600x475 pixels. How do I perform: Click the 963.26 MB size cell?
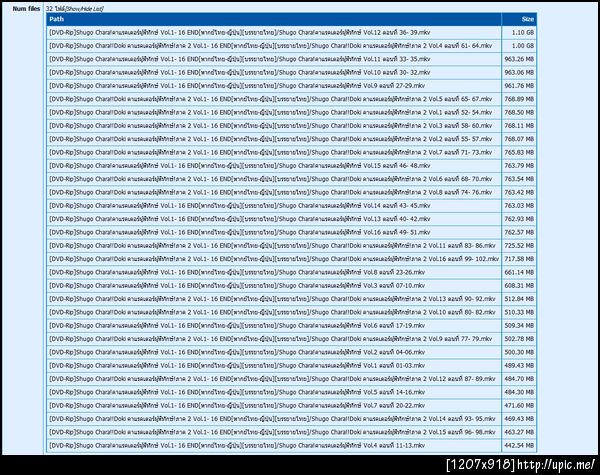[x=519, y=59]
